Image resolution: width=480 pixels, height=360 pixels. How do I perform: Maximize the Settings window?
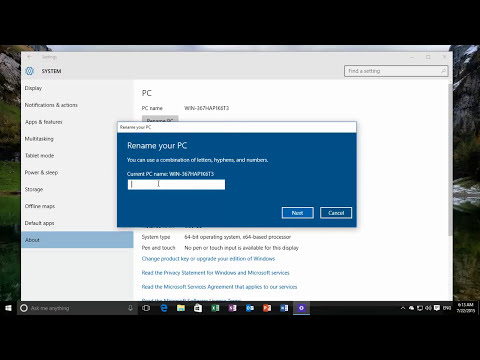coord(428,57)
